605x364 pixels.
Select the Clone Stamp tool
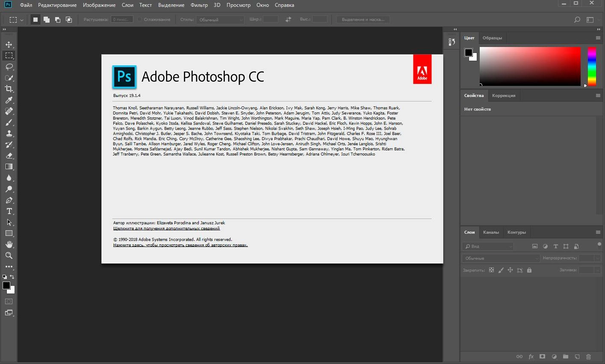click(x=9, y=133)
